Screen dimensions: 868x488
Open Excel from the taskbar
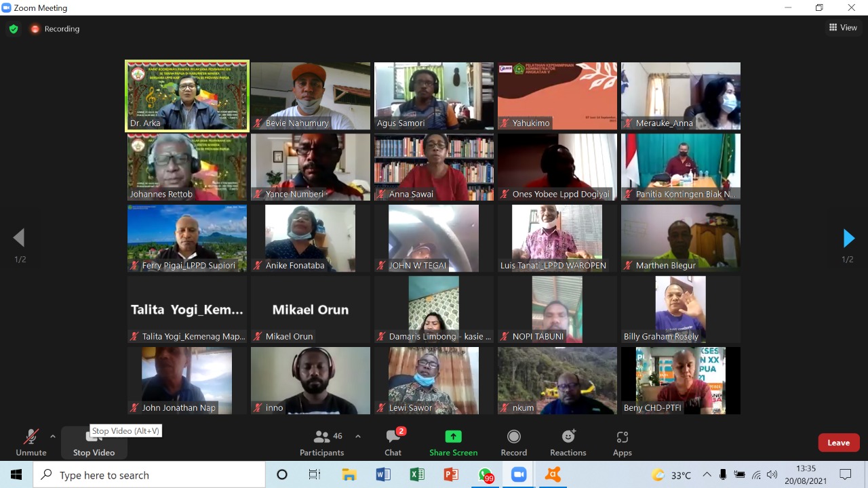[x=417, y=475]
